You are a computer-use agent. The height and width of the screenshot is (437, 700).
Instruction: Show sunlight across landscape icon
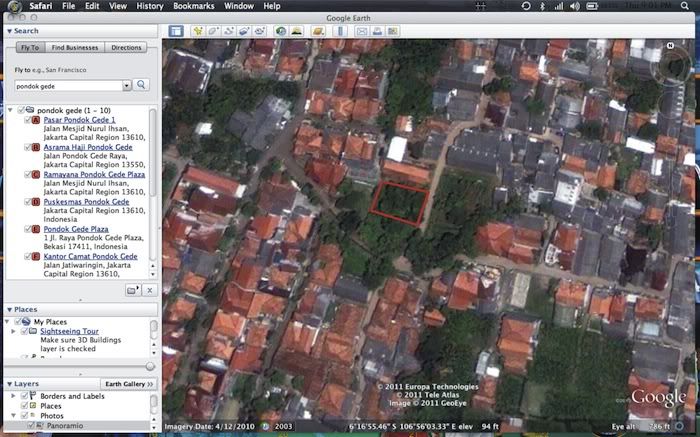pos(296,31)
